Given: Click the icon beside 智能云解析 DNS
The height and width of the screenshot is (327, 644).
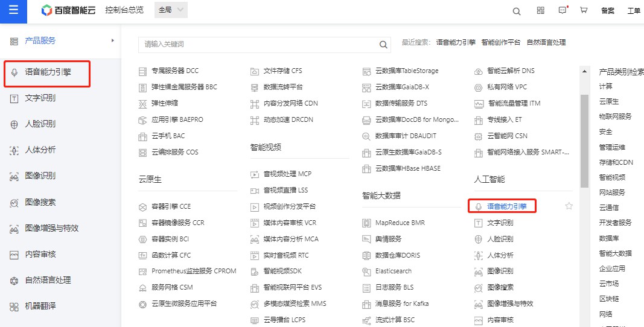Looking at the screenshot, I should tap(478, 71).
